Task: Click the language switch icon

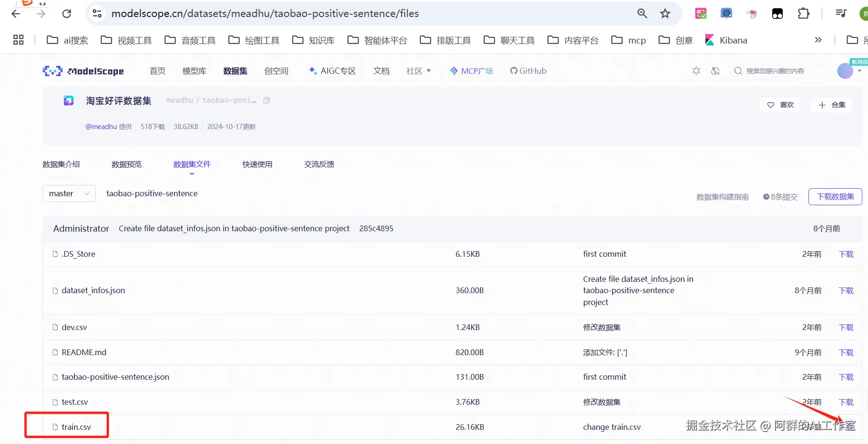Action: click(x=715, y=71)
